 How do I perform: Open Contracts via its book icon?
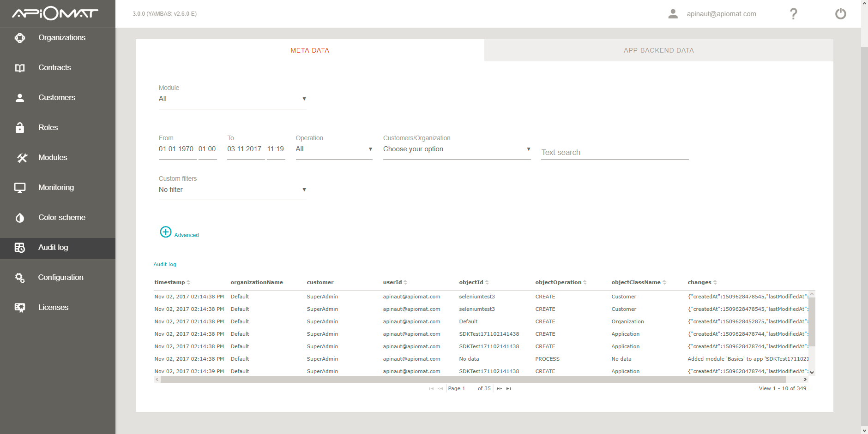point(20,68)
